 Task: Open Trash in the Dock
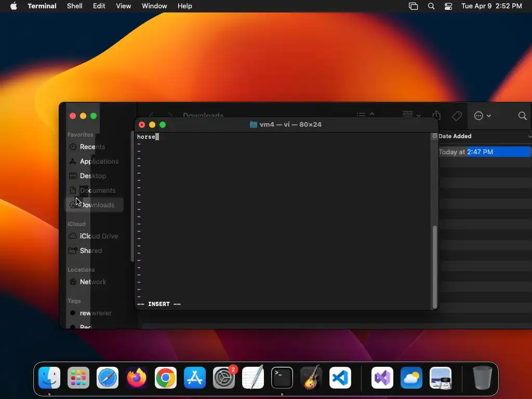point(483,378)
